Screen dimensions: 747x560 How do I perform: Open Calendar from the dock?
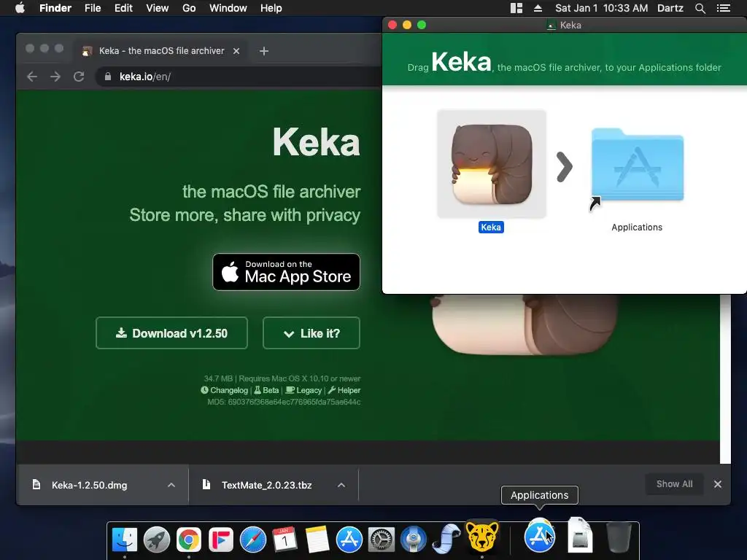tap(285, 539)
